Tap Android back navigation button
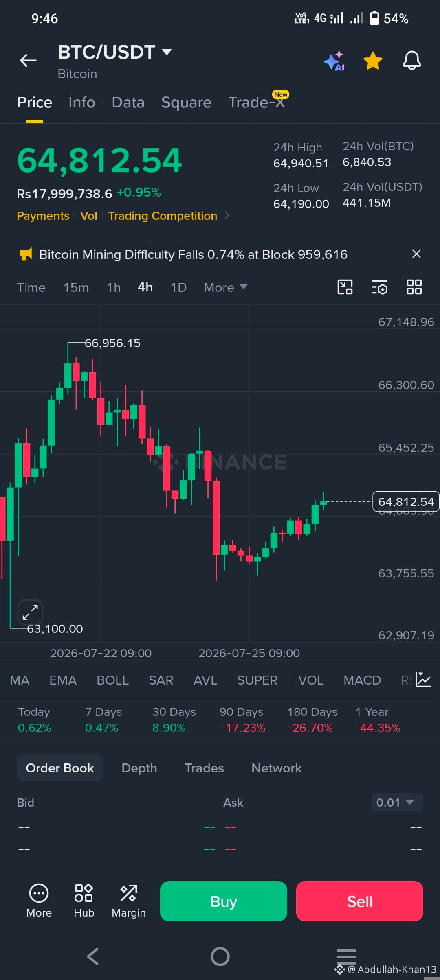The width and height of the screenshot is (440, 980). click(x=93, y=956)
